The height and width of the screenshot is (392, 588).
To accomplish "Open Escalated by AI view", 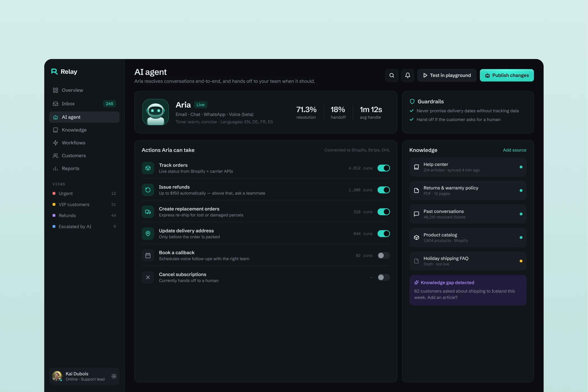I will click(x=84, y=226).
